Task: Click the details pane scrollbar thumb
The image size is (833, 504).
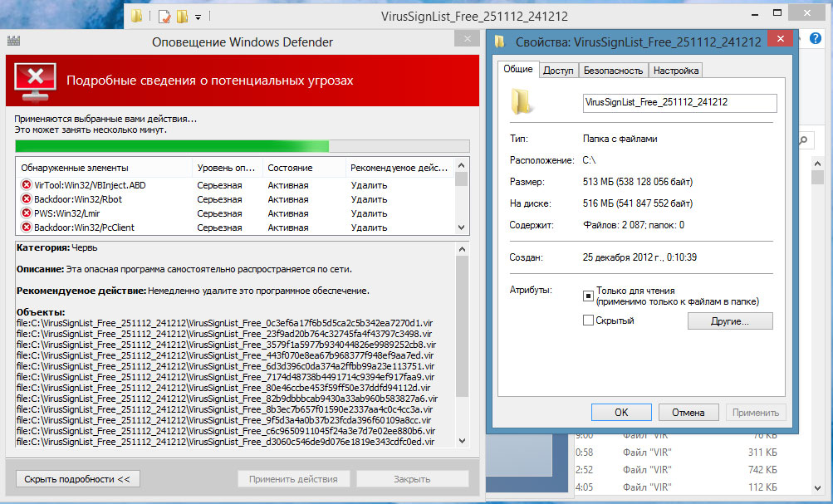Action: [463, 325]
